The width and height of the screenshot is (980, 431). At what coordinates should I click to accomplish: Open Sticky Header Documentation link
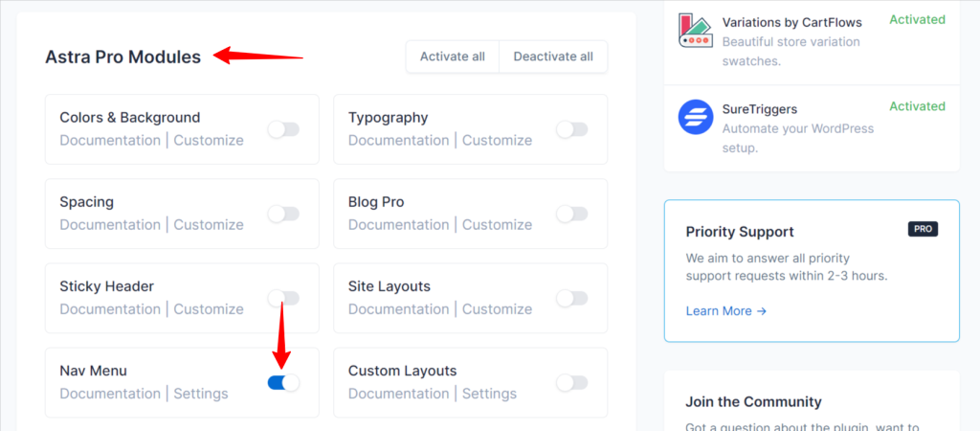tap(110, 309)
